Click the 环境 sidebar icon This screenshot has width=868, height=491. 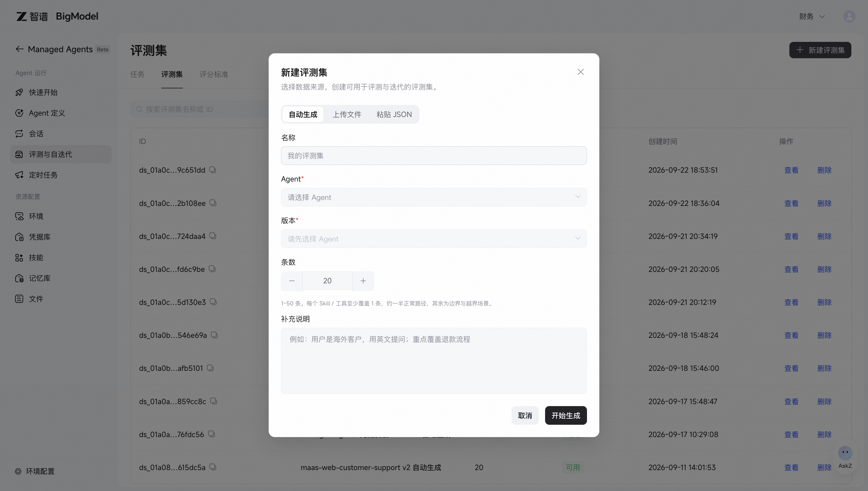coord(19,216)
